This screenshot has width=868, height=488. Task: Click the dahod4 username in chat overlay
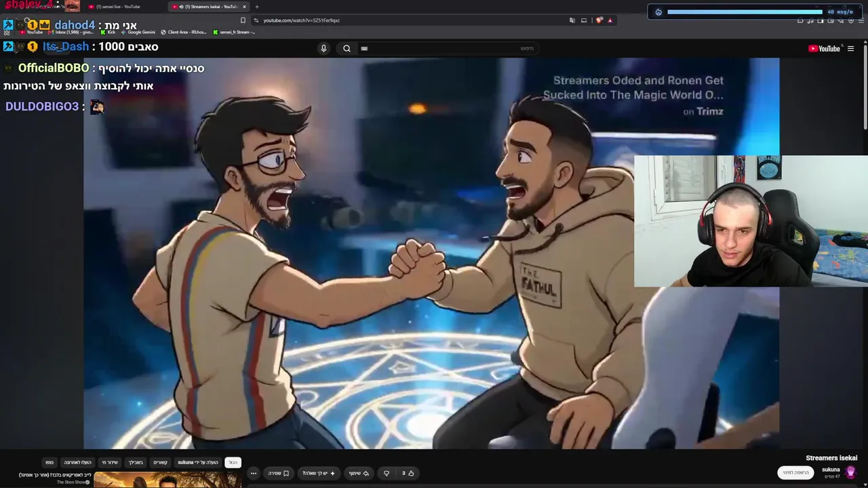point(75,26)
